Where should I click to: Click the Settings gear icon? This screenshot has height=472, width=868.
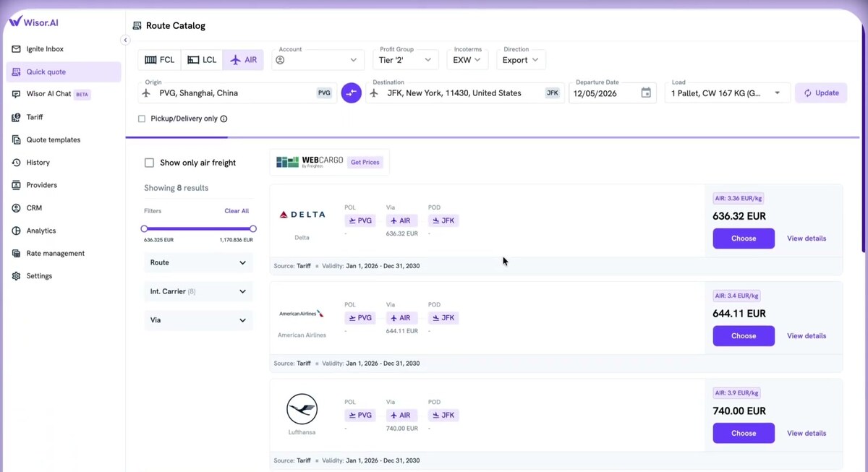[x=17, y=276]
